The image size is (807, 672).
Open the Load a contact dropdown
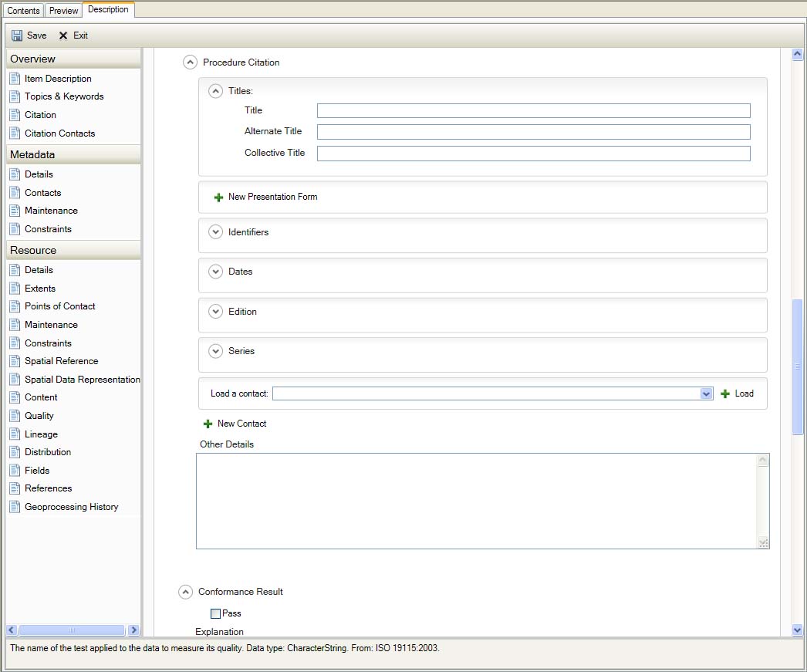tap(706, 393)
